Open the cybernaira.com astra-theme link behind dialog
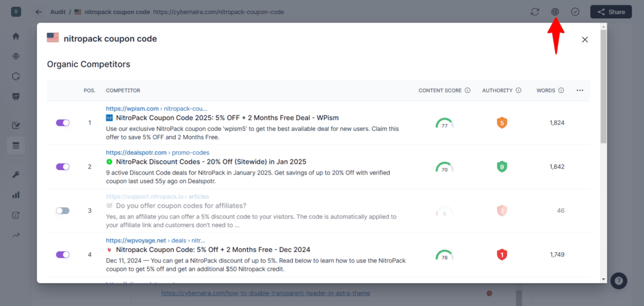644x306 pixels. click(265, 293)
